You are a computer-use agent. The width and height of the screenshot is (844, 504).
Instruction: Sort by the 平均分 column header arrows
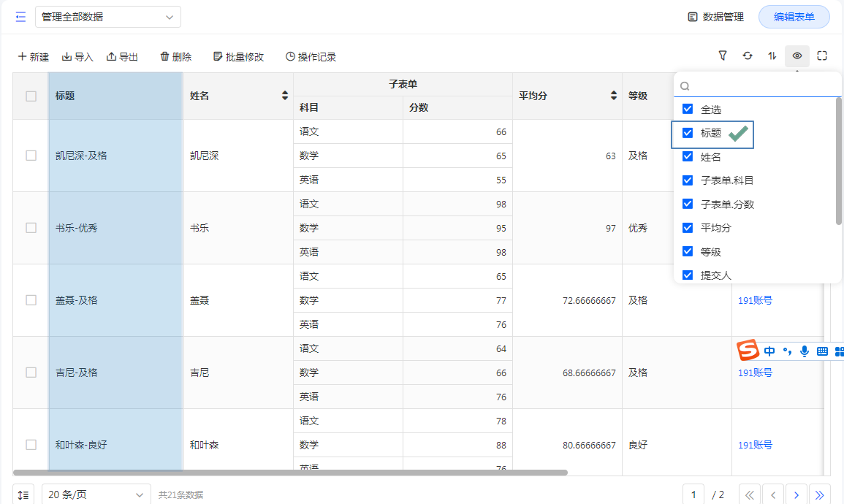click(x=613, y=96)
